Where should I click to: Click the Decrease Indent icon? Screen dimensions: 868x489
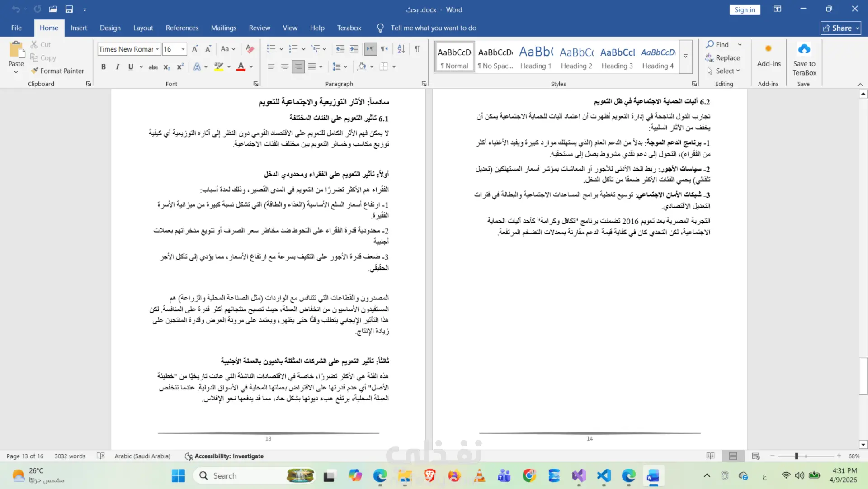click(340, 49)
